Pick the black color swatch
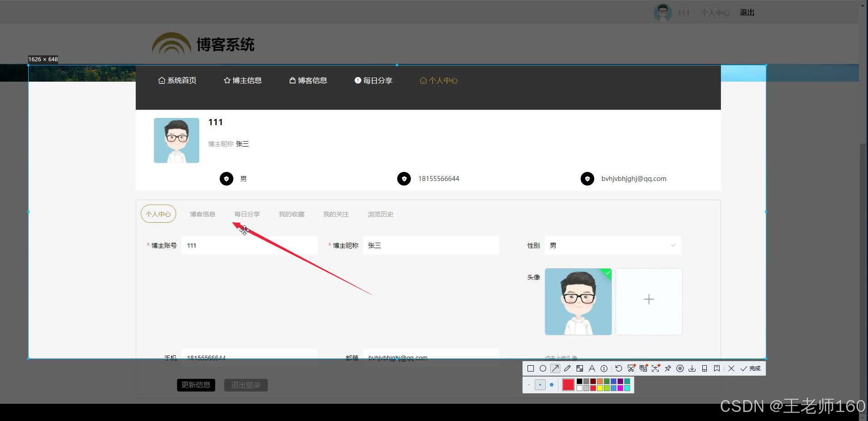This screenshot has width=868, height=421. coord(580,382)
